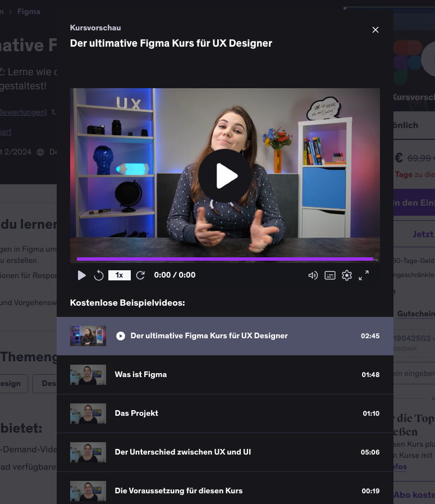Click the globe language icon in background page
The image size is (435, 504).
pyautogui.click(x=40, y=152)
